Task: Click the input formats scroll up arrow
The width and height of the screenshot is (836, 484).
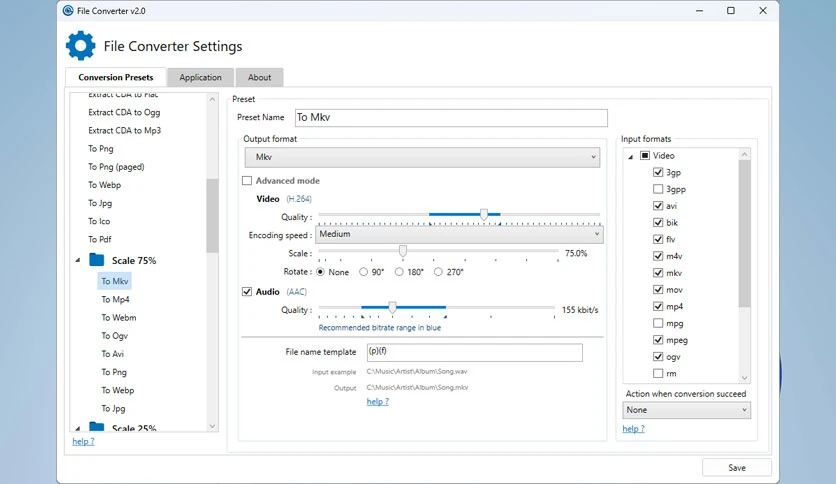Action: (744, 155)
